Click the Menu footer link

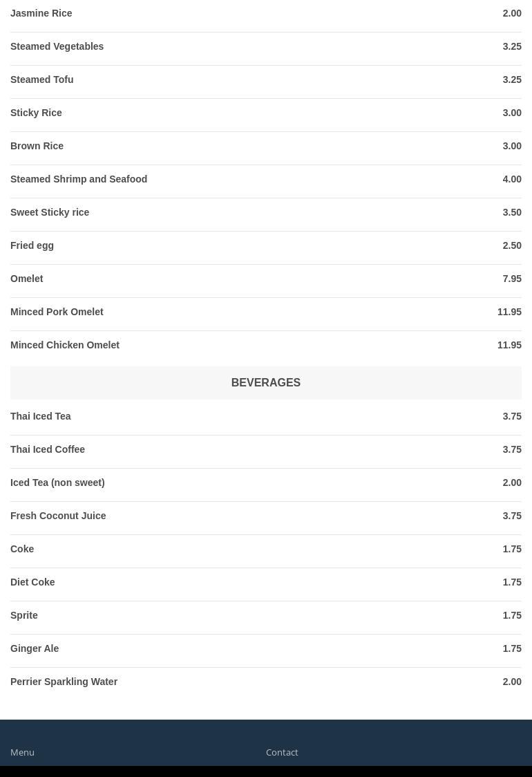coord(22,752)
